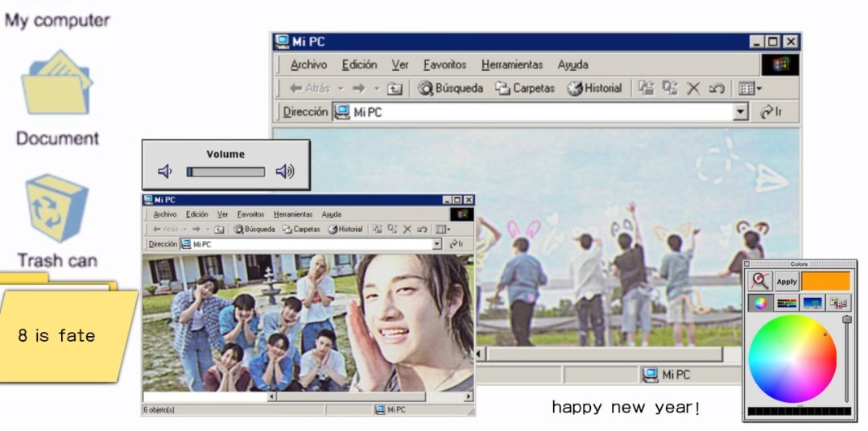Viewport: 868px width, 431px height.
Task: Click magnifier eyedropper in Colors panel
Action: pos(760,281)
